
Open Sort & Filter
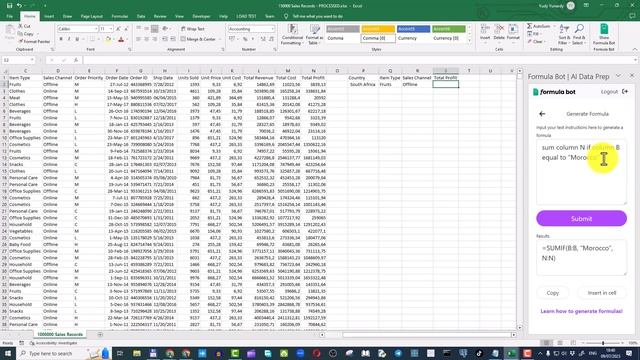click(564, 34)
